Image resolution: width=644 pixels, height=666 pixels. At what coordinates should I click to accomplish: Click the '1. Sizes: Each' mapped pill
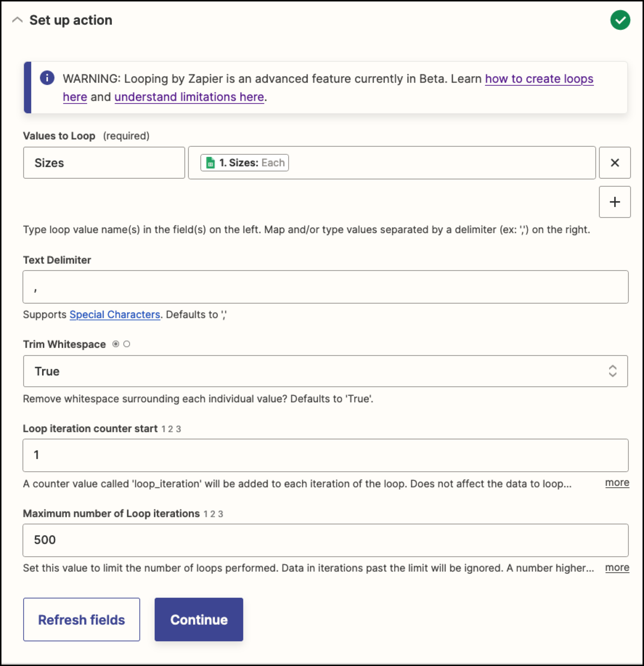245,162
